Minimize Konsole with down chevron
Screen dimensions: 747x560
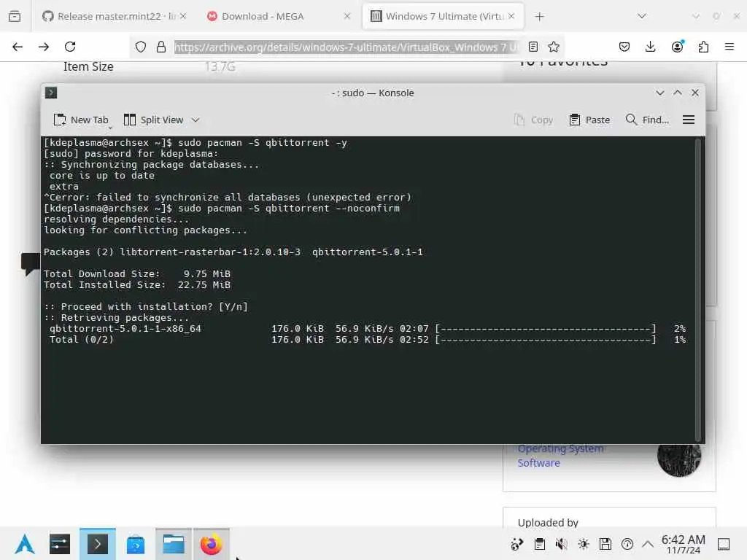click(x=659, y=93)
